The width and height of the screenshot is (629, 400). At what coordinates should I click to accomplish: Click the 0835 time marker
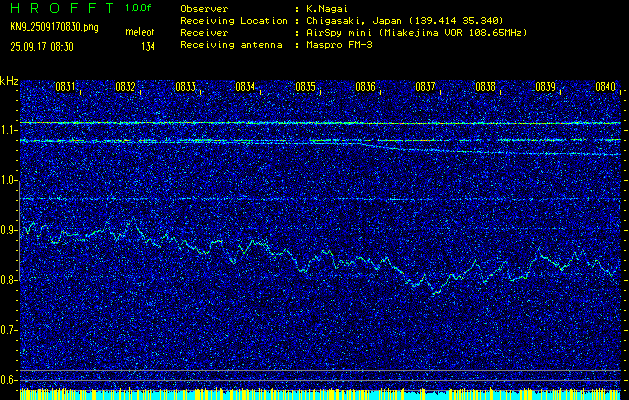[x=305, y=87]
